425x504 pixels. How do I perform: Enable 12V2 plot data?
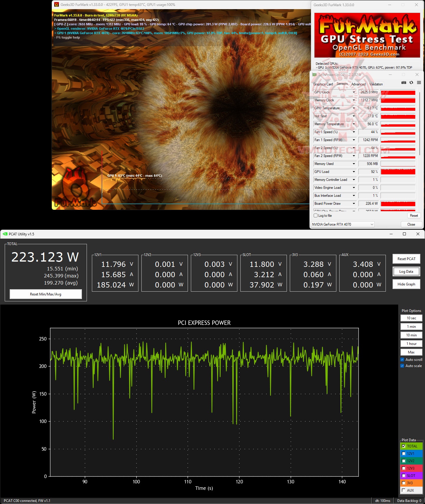pos(403,461)
